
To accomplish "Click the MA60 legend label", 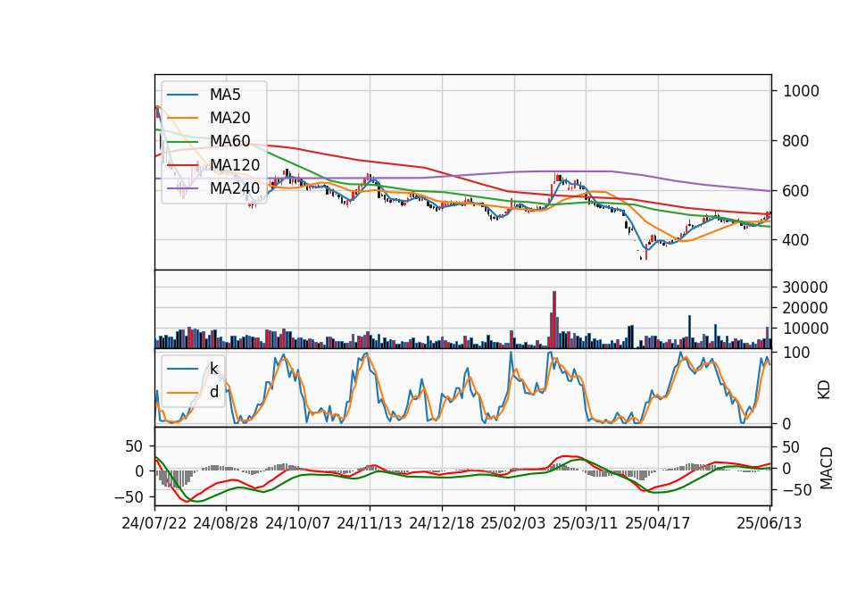I will (x=230, y=141).
